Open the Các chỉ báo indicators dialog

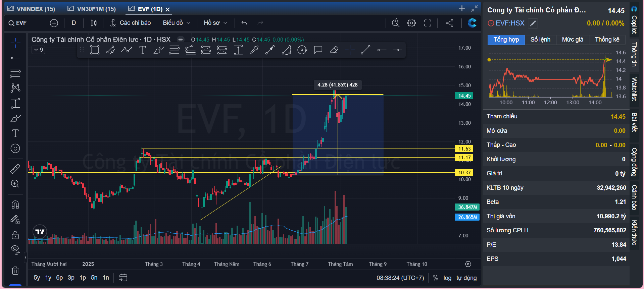[x=131, y=23]
